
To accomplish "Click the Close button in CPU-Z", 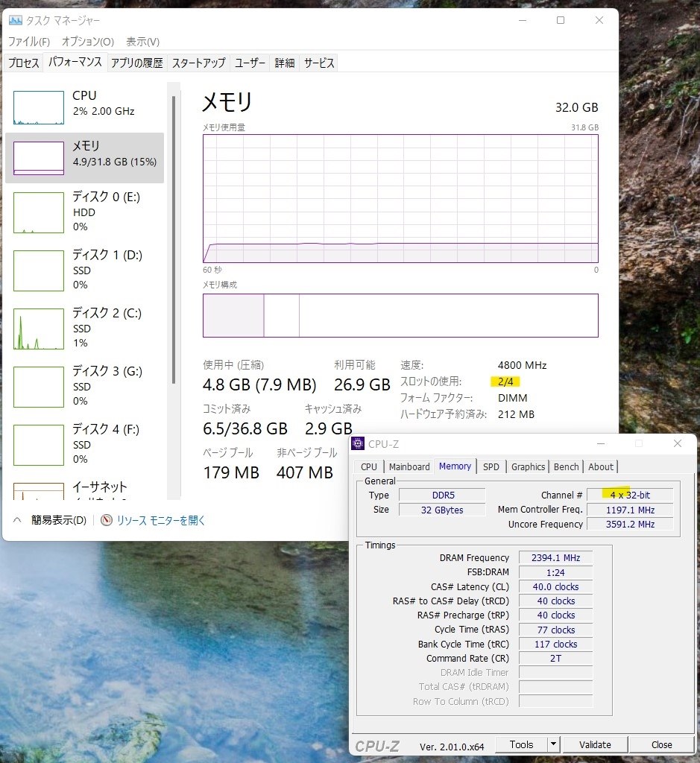I will [661, 744].
